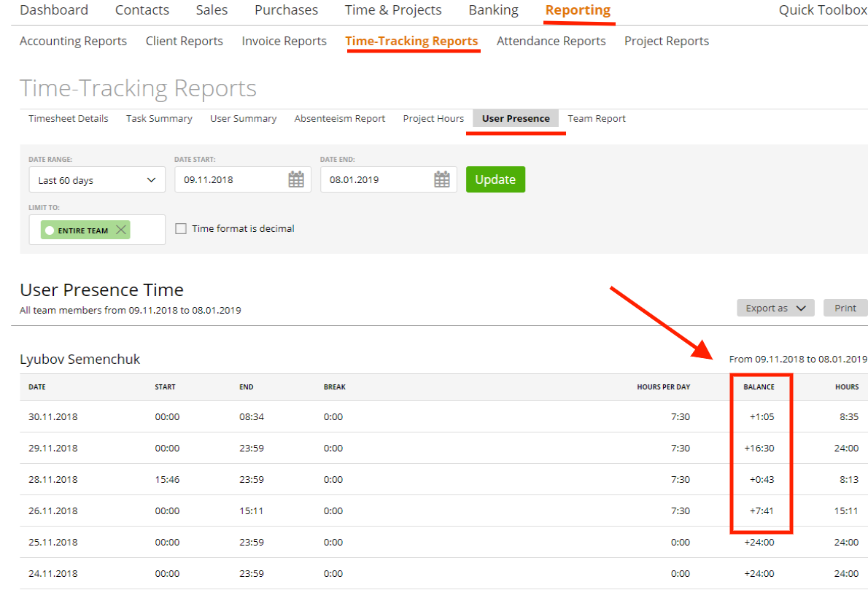Go to the Dashboard menu
The height and width of the screenshot is (590, 868).
point(54,9)
